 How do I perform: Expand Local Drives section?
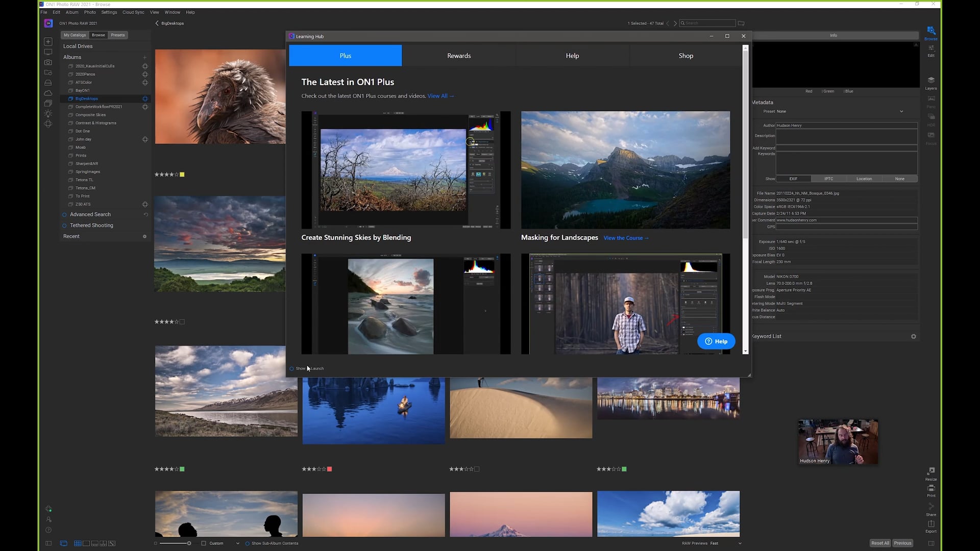[x=78, y=46]
